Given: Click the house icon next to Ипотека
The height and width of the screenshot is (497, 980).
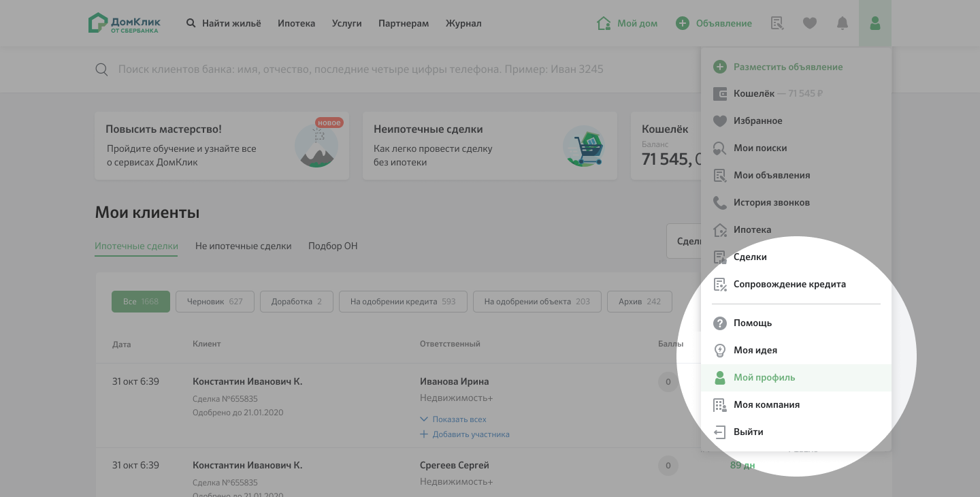Looking at the screenshot, I should pyautogui.click(x=719, y=230).
